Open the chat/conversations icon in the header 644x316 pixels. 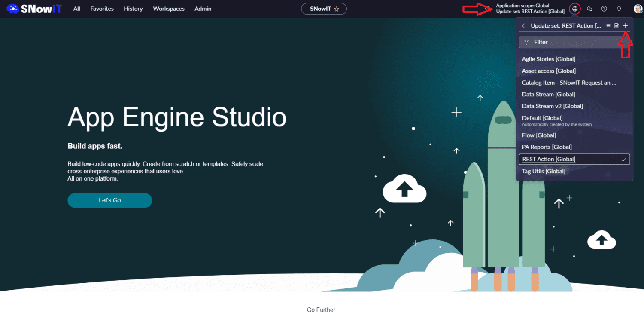pos(589,9)
